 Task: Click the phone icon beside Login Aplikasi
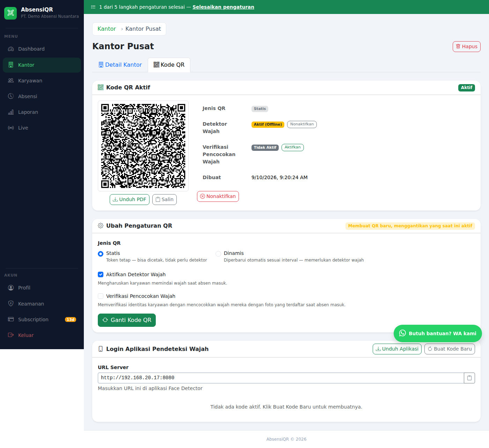click(x=101, y=349)
